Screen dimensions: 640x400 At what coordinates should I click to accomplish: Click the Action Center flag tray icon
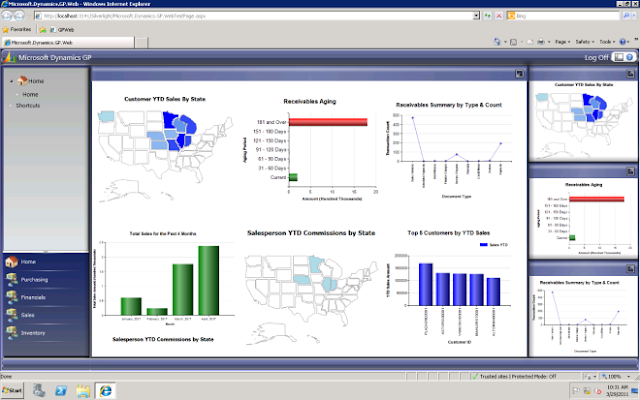coord(576,391)
